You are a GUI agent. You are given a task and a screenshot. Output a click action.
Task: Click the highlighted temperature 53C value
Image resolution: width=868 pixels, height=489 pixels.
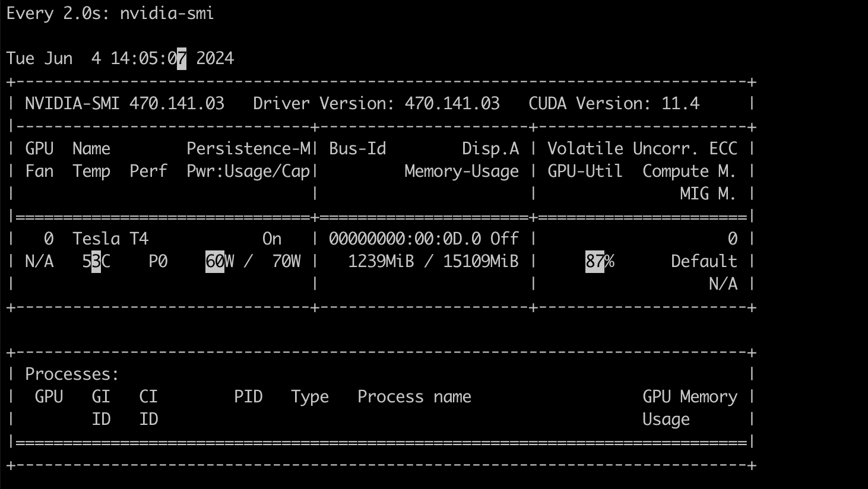point(96,261)
